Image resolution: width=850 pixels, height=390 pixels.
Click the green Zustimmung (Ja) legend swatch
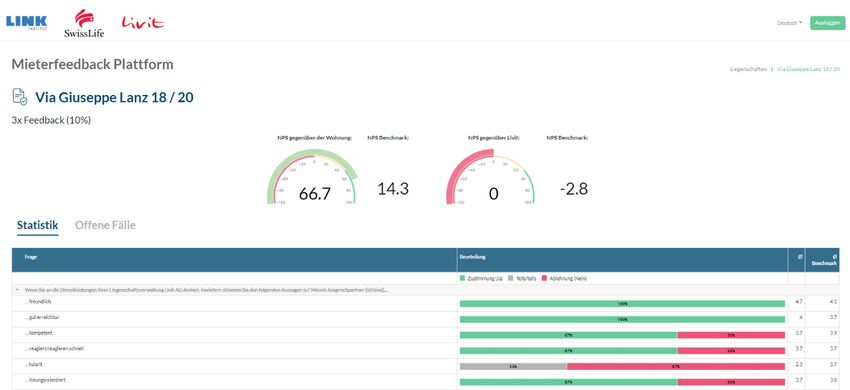(x=462, y=278)
